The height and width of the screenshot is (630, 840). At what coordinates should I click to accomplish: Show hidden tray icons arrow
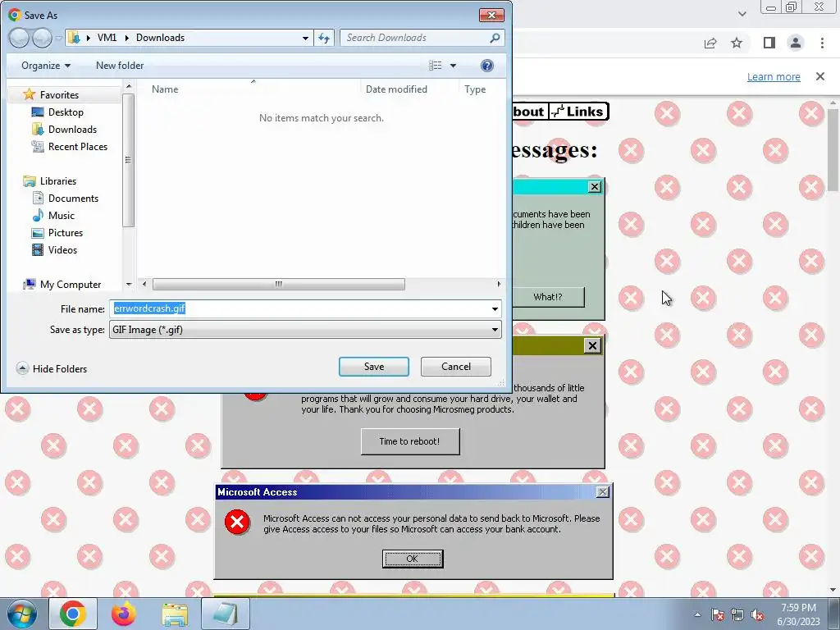point(697,614)
